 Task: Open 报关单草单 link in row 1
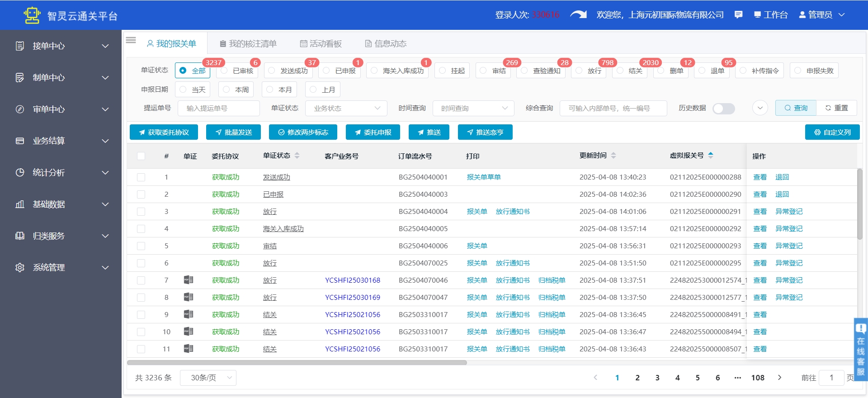484,177
